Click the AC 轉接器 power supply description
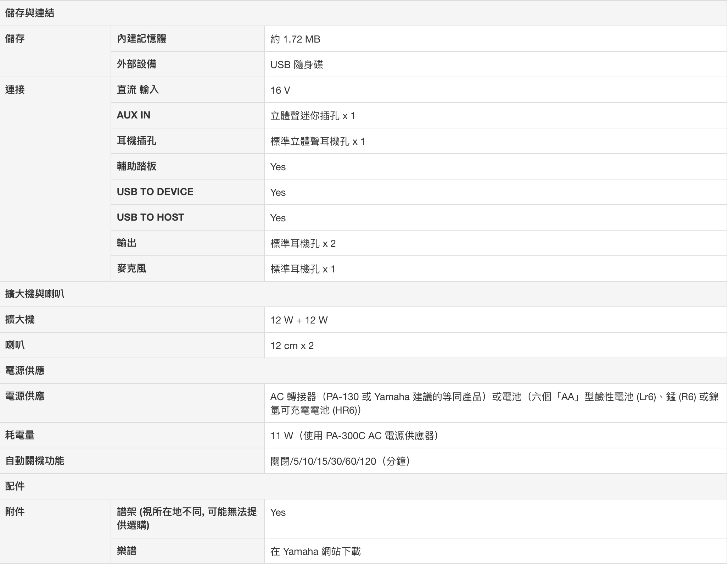The image size is (728, 564). 494,403
